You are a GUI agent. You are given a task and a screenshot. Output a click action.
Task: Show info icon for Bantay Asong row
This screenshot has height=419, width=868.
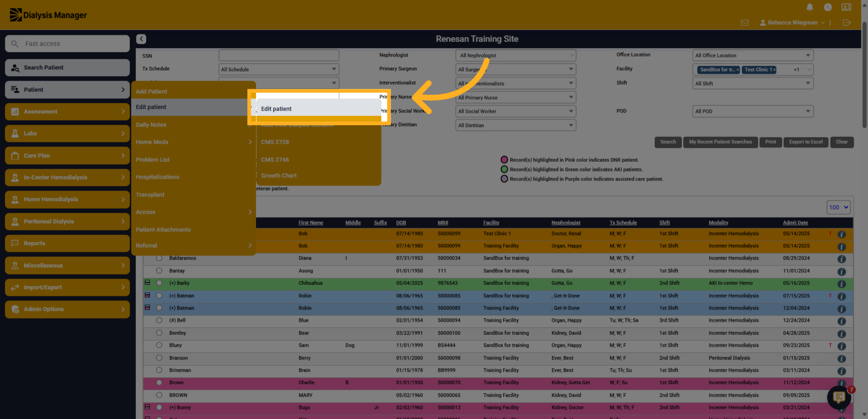[842, 271]
